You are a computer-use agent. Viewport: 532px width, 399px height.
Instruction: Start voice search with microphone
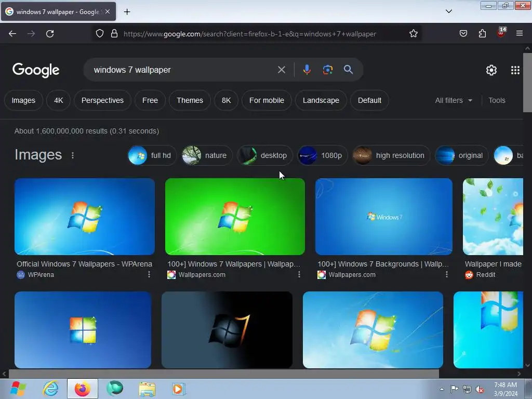[x=307, y=70]
